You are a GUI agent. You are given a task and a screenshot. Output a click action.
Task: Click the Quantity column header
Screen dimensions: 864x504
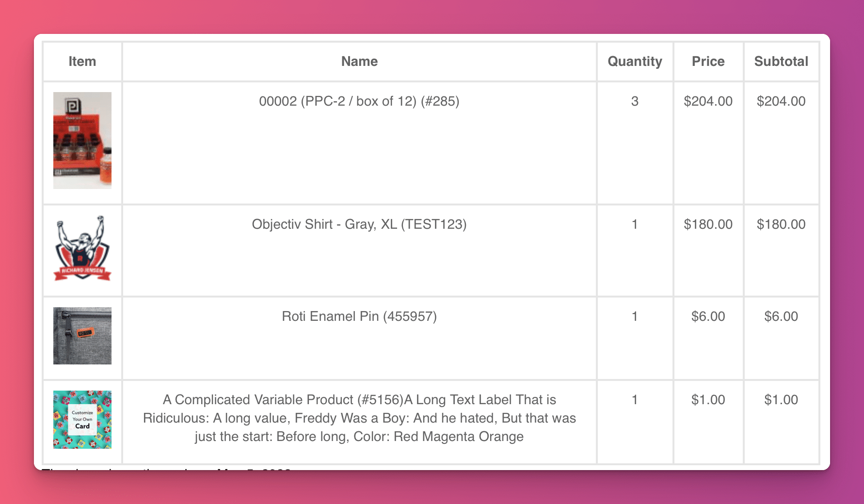tap(635, 62)
